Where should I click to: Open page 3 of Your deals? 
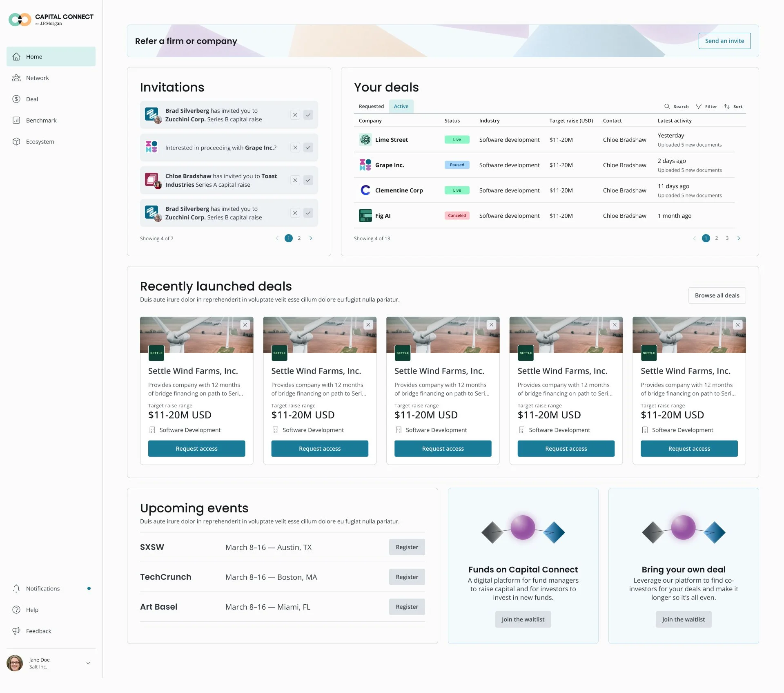(727, 239)
